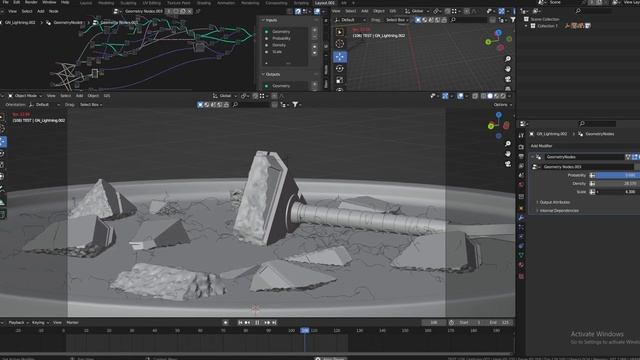Screen dimensions: 640x360
Task: Switch main viewport to rendered shading
Action: click(x=503, y=96)
